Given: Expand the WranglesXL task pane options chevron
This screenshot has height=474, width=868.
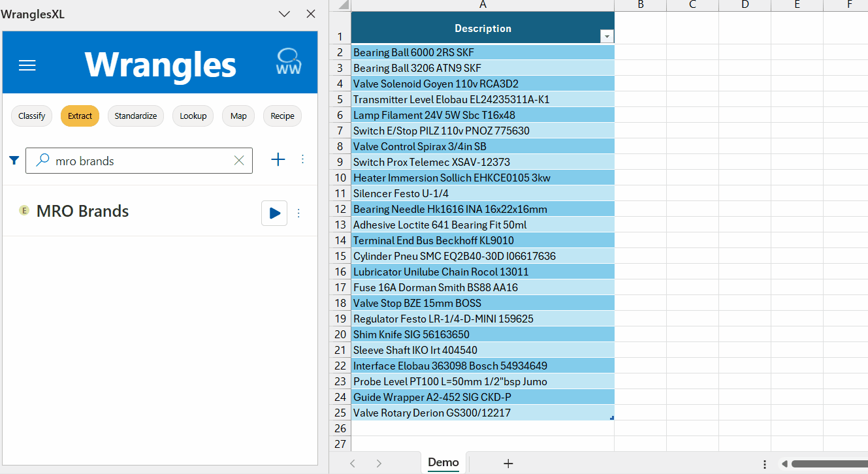Looking at the screenshot, I should pos(284,14).
